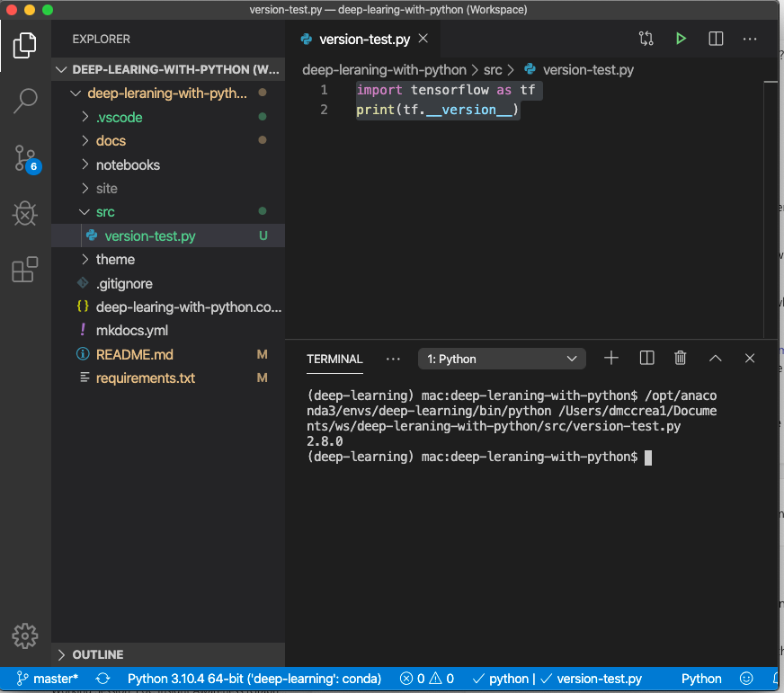Click line number 2 in gutter
This screenshot has height=693, width=784.
pyautogui.click(x=324, y=110)
